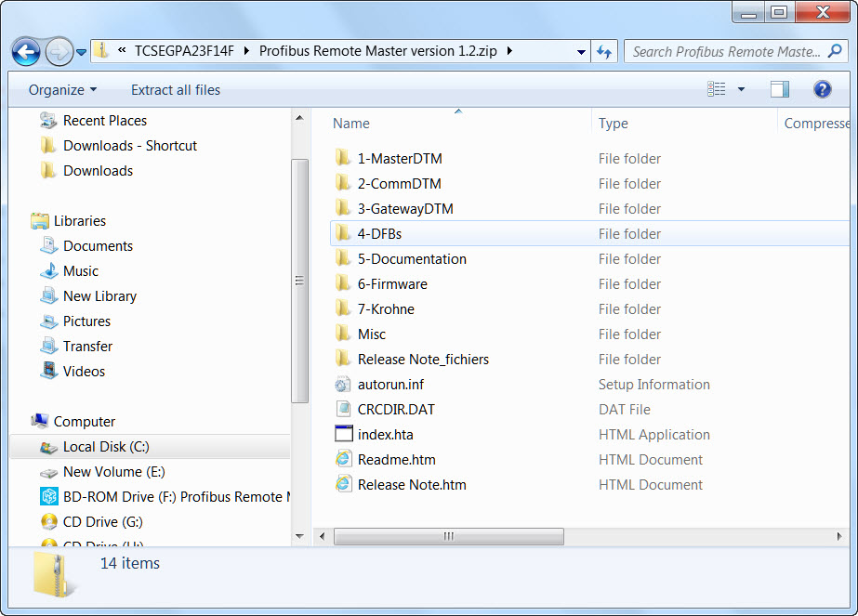Open Downloads - Shortcut in navigation pane
The width and height of the screenshot is (858, 616).
118,146
